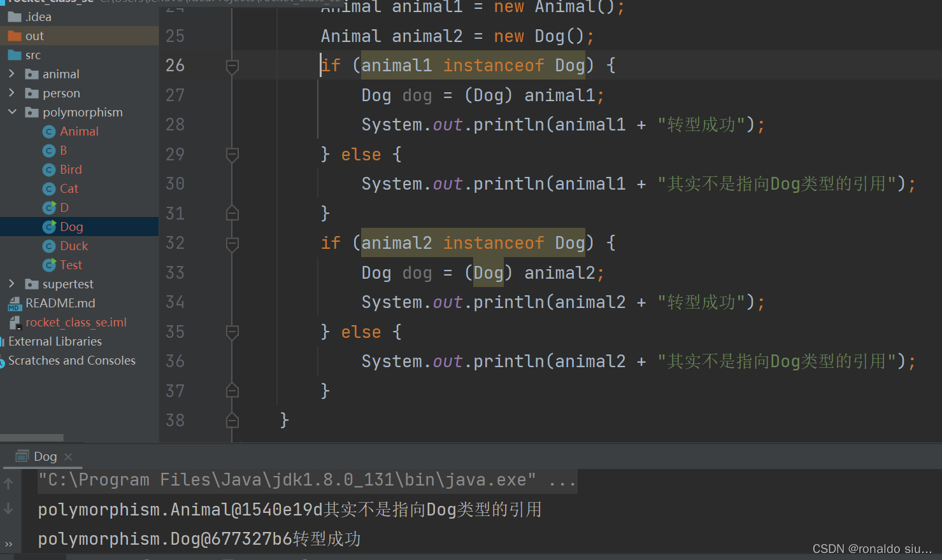This screenshot has width=942, height=560.
Task: Click the runnable Dog class icon
Action: pyautogui.click(x=49, y=227)
